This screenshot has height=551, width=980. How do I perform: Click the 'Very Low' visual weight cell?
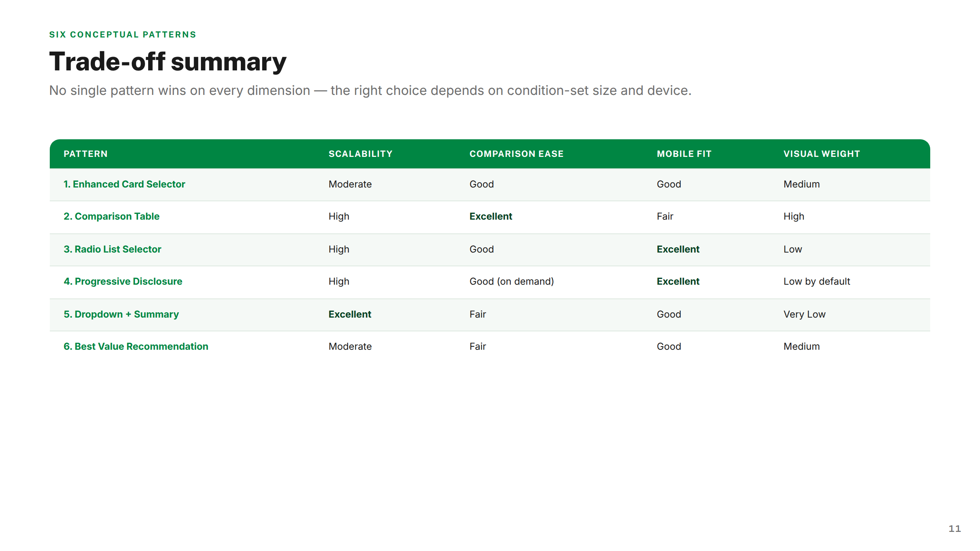coord(804,314)
